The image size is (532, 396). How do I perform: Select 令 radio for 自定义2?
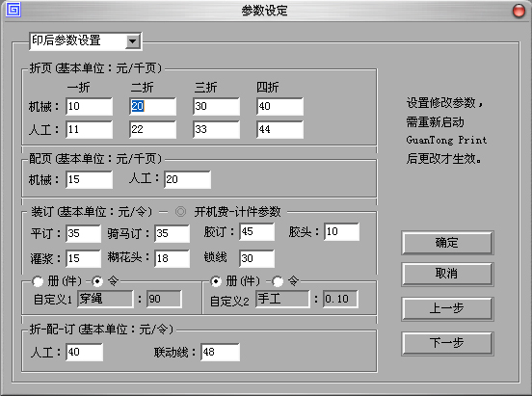[x=278, y=281]
